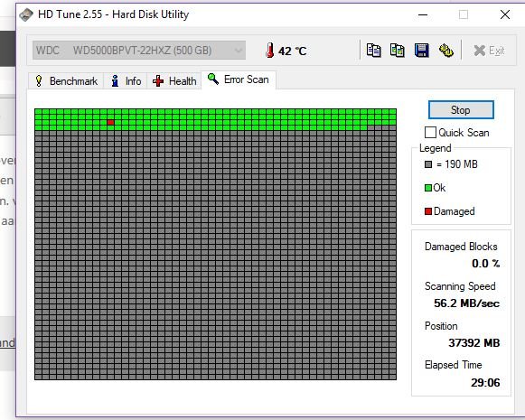525x420 pixels.
Task: Open the Info tab
Action: pyautogui.click(x=126, y=81)
